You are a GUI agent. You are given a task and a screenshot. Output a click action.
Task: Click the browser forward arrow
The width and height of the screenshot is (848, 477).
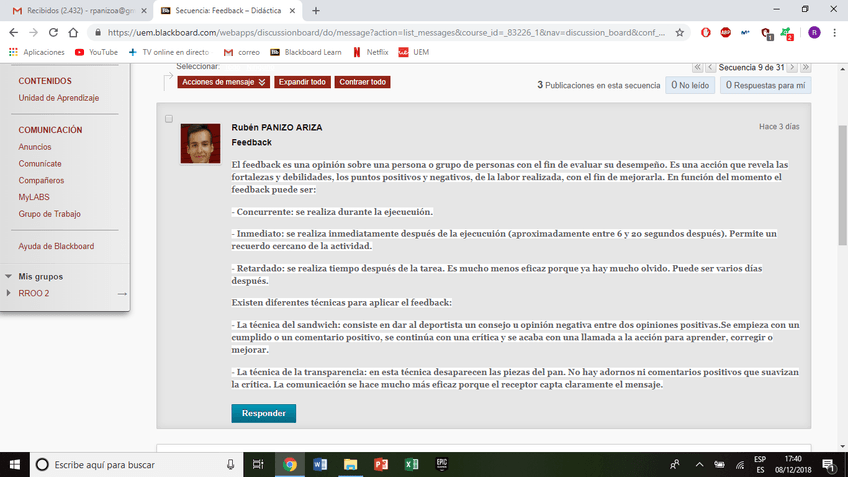coord(34,32)
